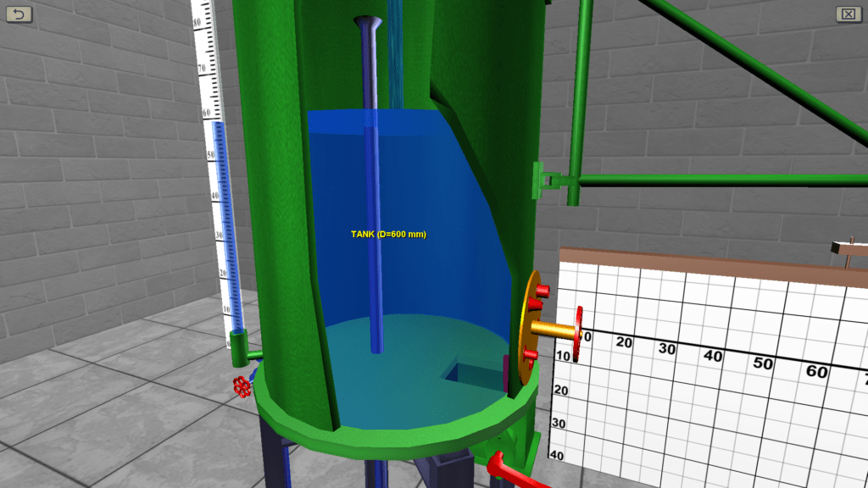This screenshot has width=868, height=488.
Task: Click the TANK (D=600 mm) label
Action: coord(388,234)
